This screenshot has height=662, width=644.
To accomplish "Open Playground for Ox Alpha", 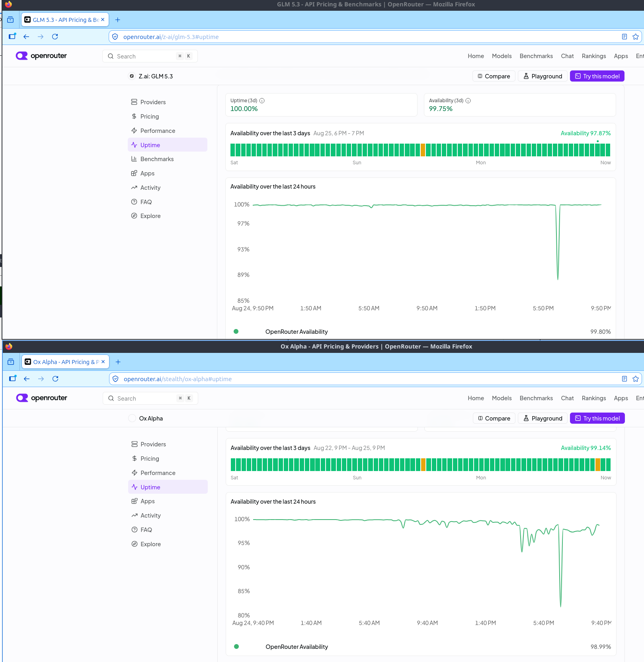I will pyautogui.click(x=543, y=418).
